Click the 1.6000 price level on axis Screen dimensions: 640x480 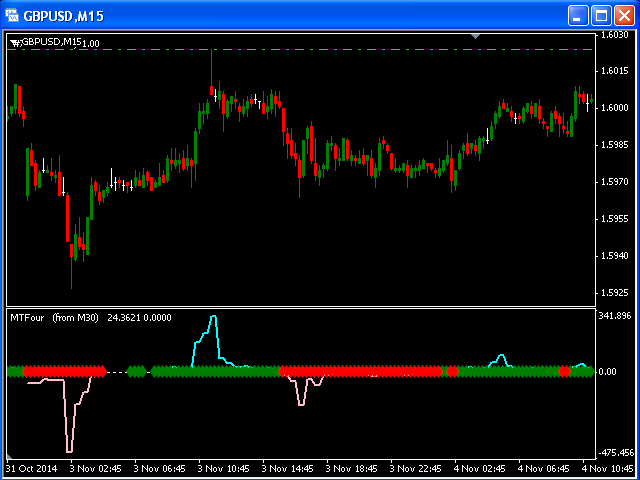click(614, 108)
